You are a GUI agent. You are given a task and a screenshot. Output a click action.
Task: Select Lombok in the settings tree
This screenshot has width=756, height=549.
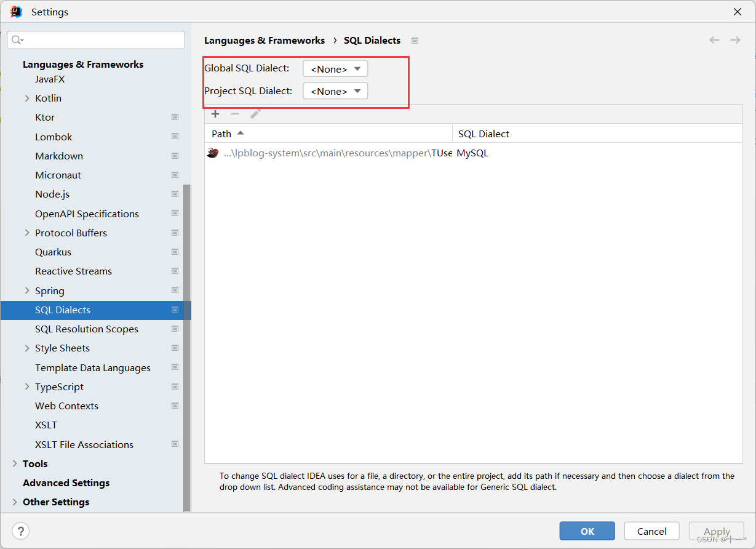pyautogui.click(x=54, y=137)
